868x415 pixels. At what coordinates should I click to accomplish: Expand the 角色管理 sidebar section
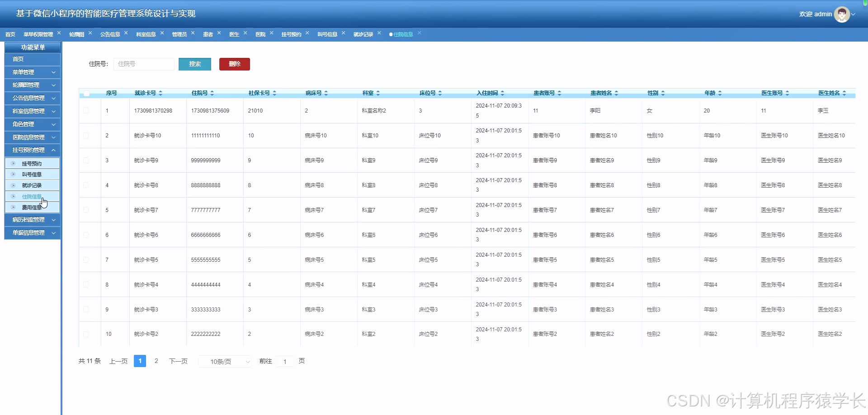pyautogui.click(x=33, y=124)
